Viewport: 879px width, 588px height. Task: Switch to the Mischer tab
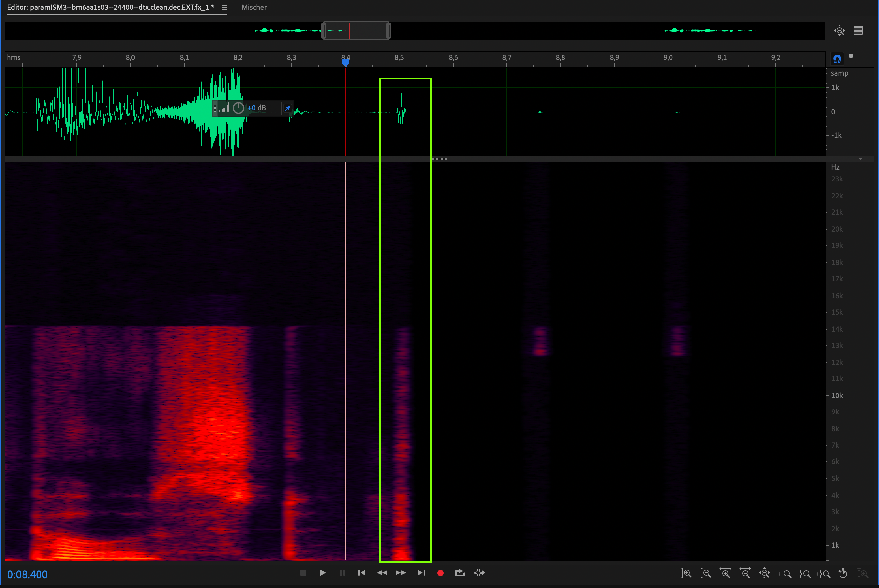pos(254,8)
